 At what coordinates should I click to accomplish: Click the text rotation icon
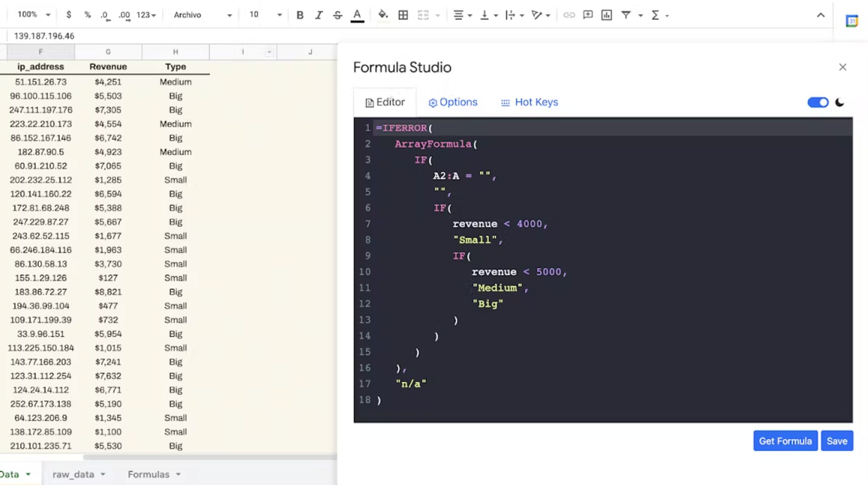(537, 15)
